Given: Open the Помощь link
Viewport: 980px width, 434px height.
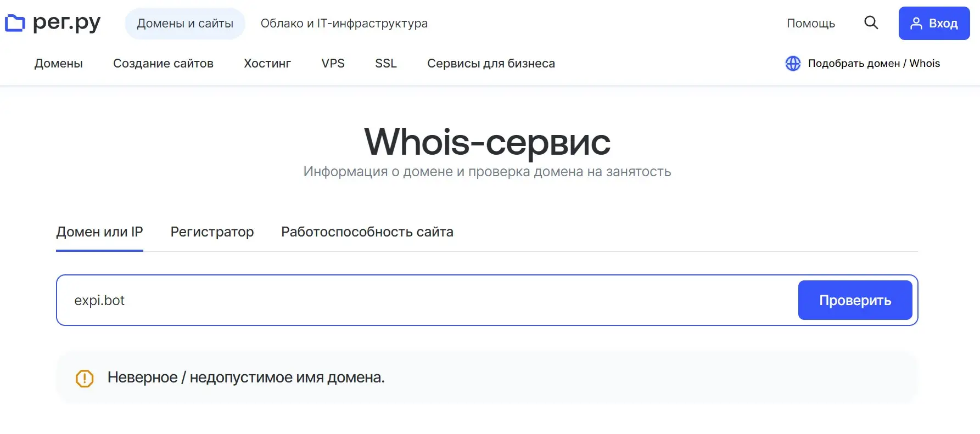Looking at the screenshot, I should pos(810,24).
